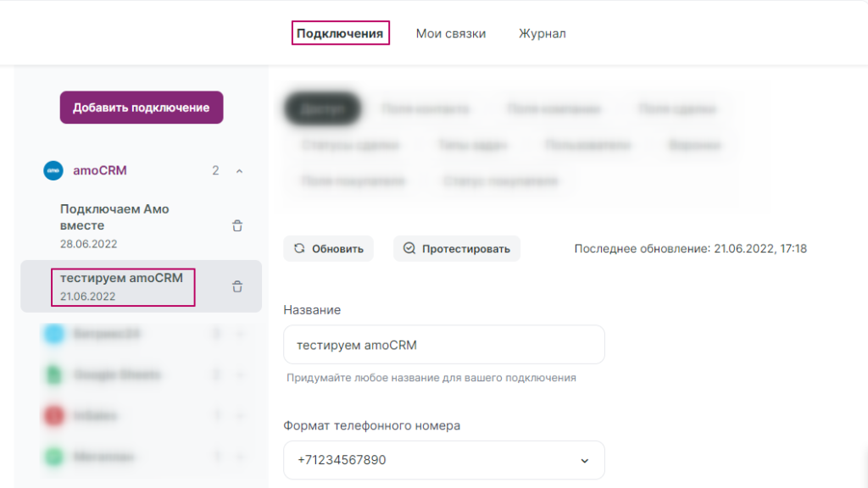868x488 pixels.
Task: Click the 'Добавить подключение' button
Action: (x=141, y=108)
